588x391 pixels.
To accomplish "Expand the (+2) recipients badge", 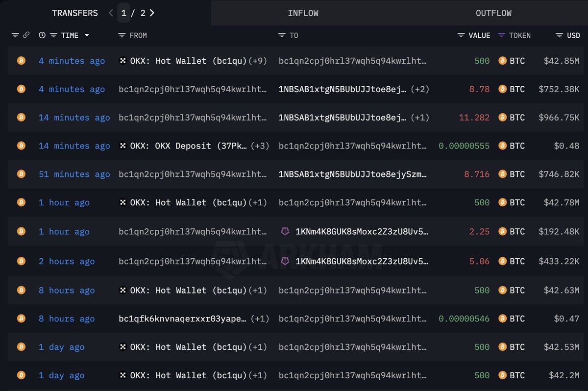I will point(420,89).
